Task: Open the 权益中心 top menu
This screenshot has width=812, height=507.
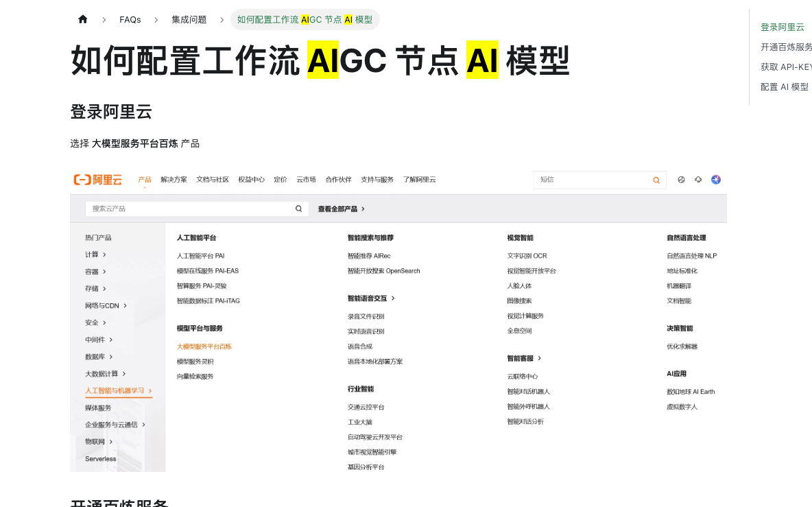Action: click(251, 180)
